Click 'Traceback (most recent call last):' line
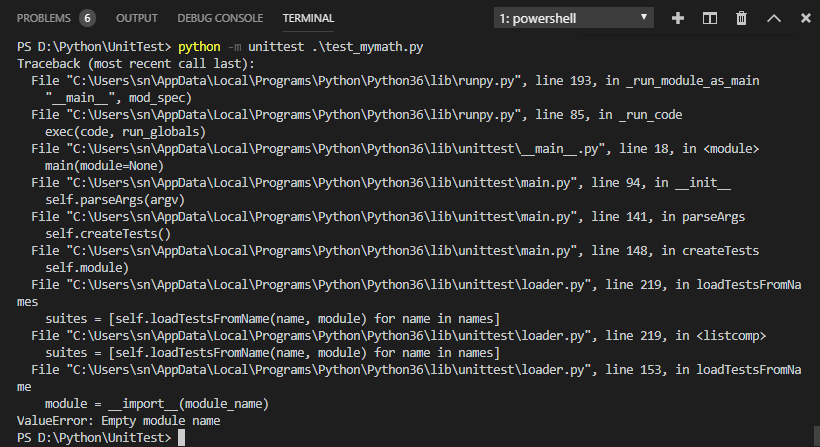Viewport: 820px width, 447px height. coord(136,64)
